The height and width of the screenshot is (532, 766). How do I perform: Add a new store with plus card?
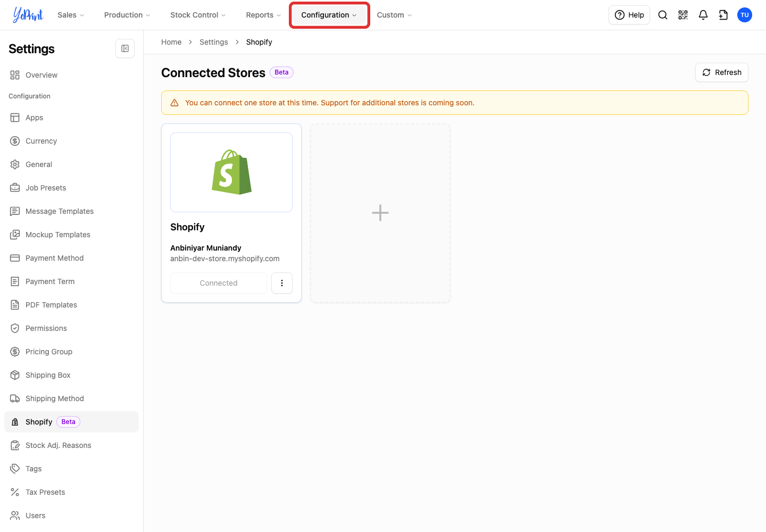[x=380, y=213]
